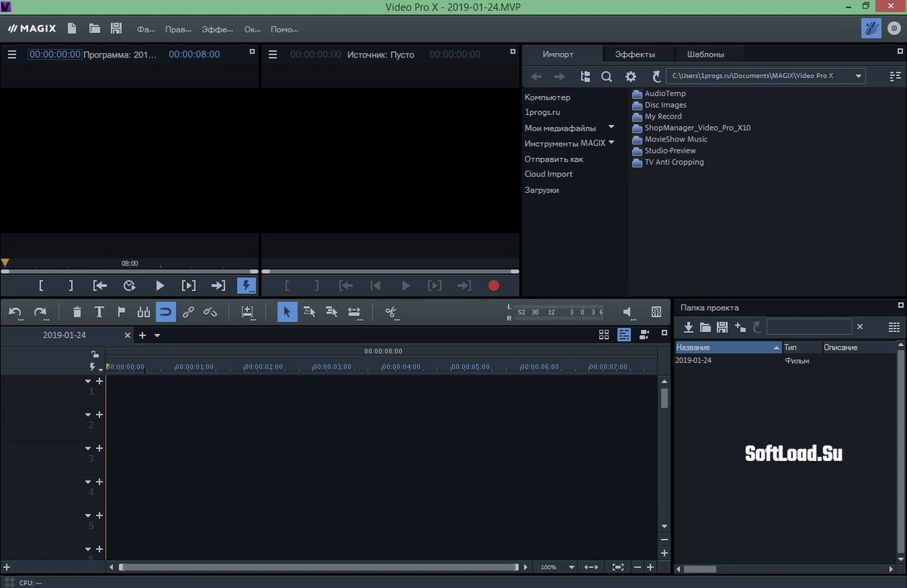Sort project folder by Название column

(x=728, y=348)
